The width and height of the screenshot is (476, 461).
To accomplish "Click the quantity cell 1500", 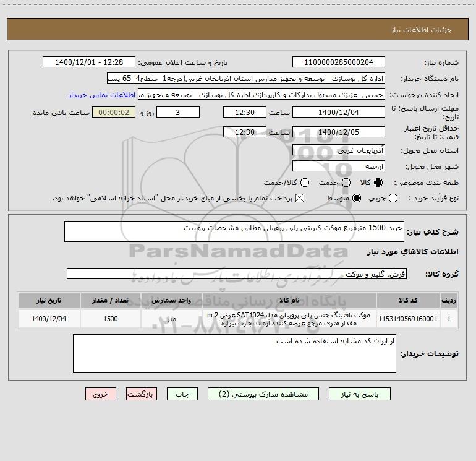I will pyautogui.click(x=111, y=319).
